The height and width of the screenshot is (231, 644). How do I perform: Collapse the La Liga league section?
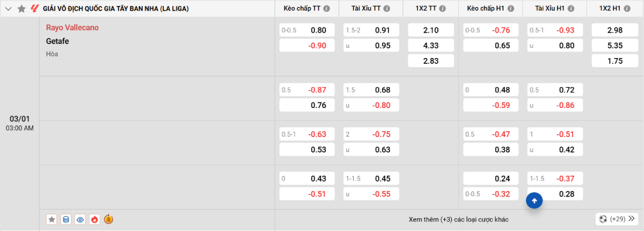tap(9, 9)
